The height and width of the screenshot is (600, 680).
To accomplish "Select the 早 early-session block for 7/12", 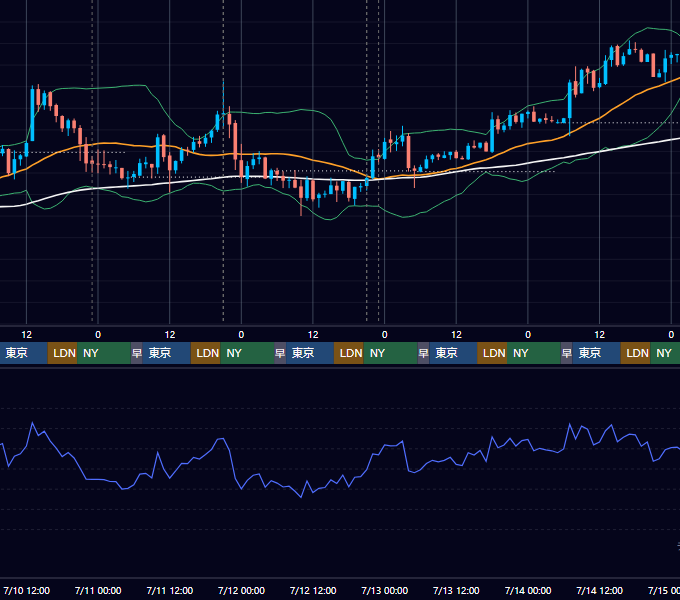I will 280,353.
